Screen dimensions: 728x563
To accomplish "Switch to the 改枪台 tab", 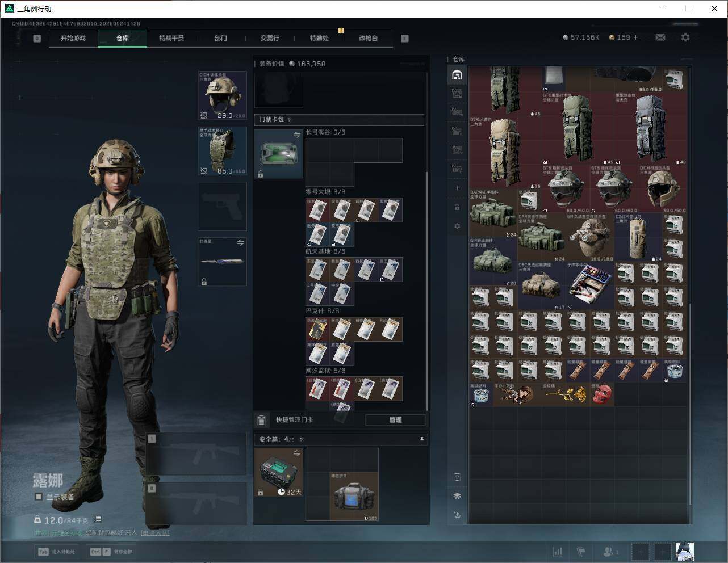I will [368, 38].
